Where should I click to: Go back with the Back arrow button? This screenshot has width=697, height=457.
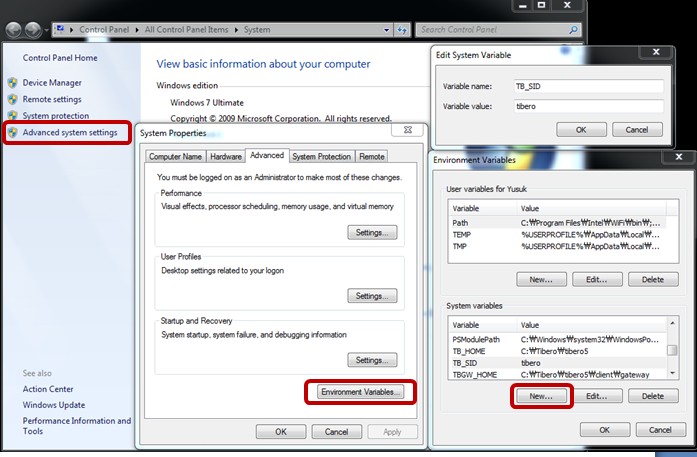pos(13,30)
